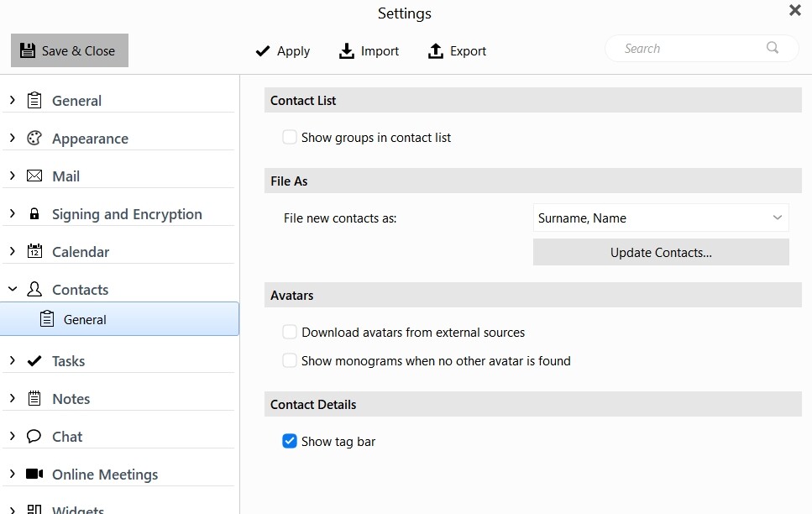Expand the Online Meetings chevron
The width and height of the screenshot is (812, 514).
tap(13, 474)
